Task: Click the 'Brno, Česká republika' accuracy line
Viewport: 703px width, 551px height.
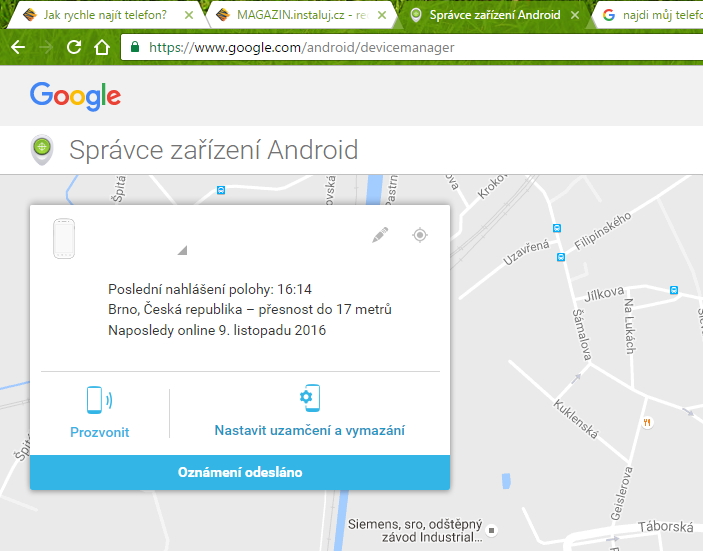Action: tap(250, 309)
